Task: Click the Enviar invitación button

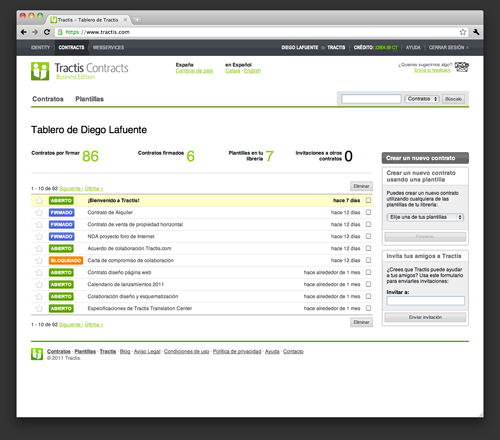Action: point(425,317)
